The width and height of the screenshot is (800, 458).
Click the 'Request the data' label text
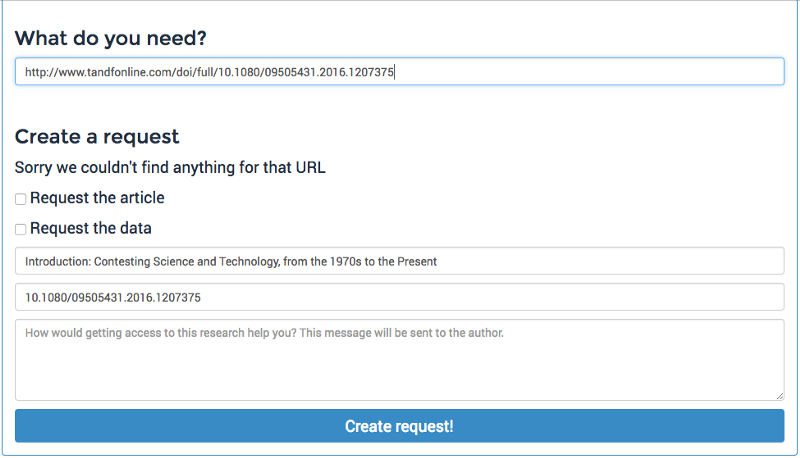tap(91, 228)
